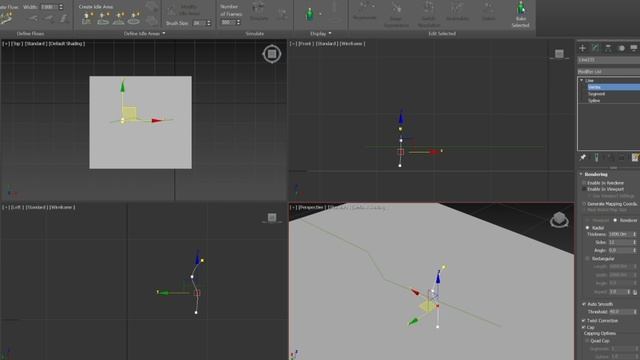Open the Modify tab icon in command panel
This screenshot has height=360, width=640.
tap(596, 48)
